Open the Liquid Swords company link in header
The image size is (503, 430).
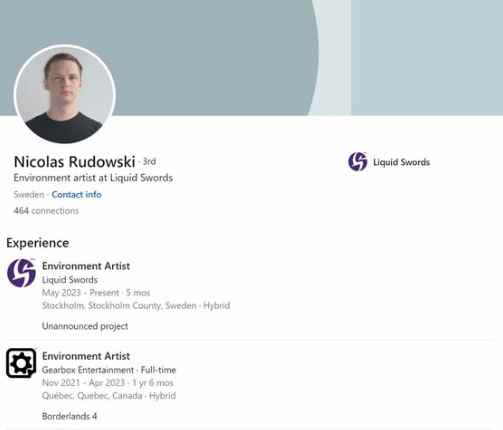click(401, 162)
